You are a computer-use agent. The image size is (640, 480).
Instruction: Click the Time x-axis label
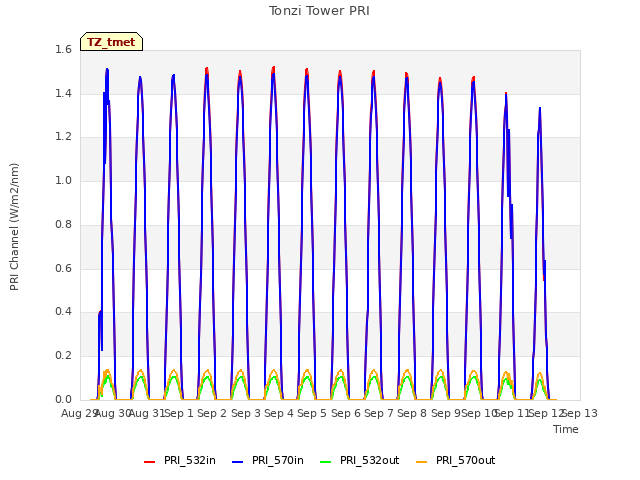566,429
